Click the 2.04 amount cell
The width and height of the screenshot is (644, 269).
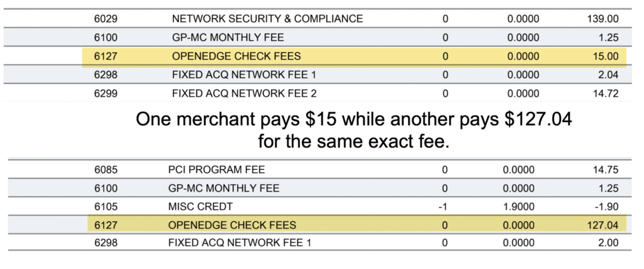pos(607,75)
